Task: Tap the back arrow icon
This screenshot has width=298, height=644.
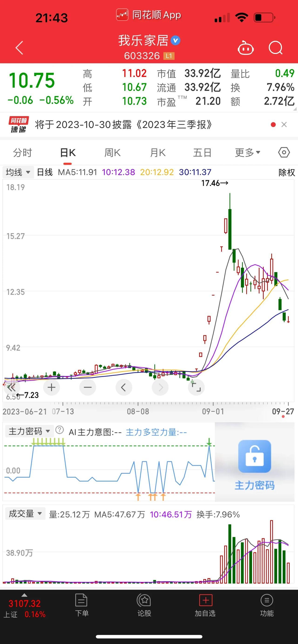Action: point(19,47)
